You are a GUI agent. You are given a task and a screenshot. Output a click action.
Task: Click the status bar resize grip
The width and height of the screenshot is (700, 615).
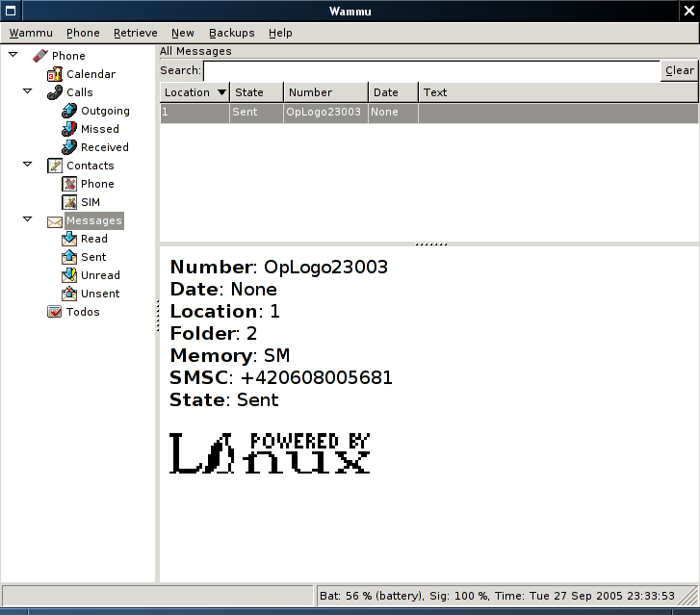point(689,597)
